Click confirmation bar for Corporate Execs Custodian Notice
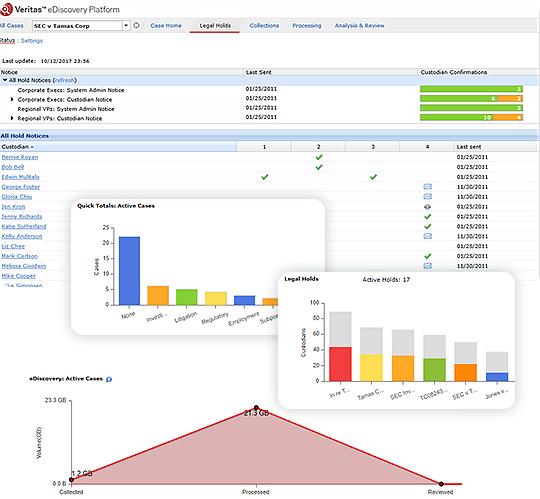The height and width of the screenshot is (499, 540). [471, 98]
